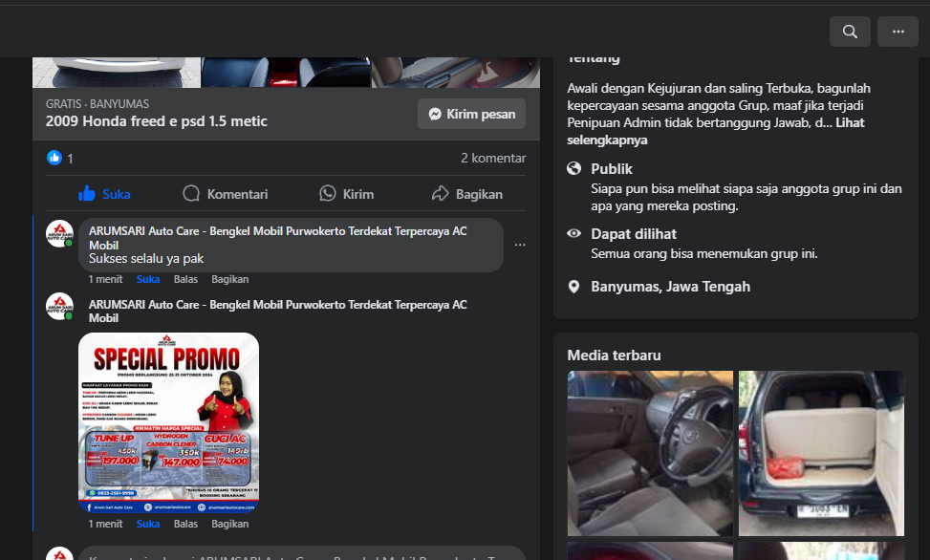This screenshot has height=560, width=930.
Task: Click the 1 menit timestamp of first comment
Action: (105, 279)
